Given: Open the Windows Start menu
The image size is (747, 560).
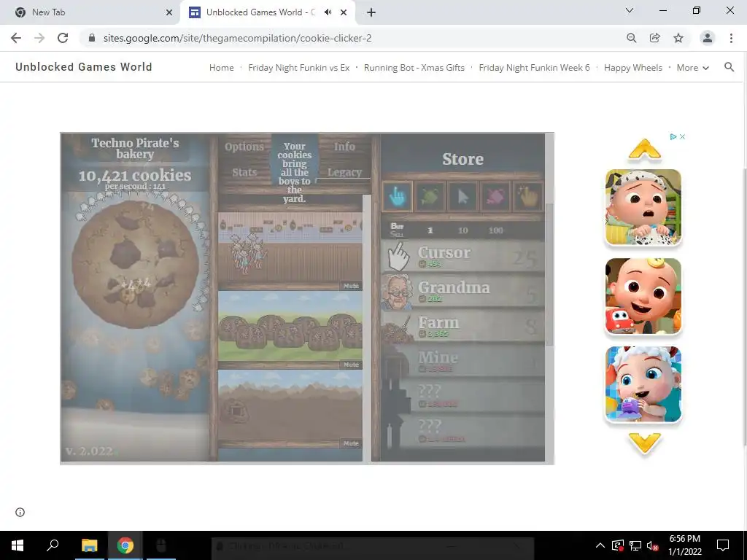Looking at the screenshot, I should point(18,545).
